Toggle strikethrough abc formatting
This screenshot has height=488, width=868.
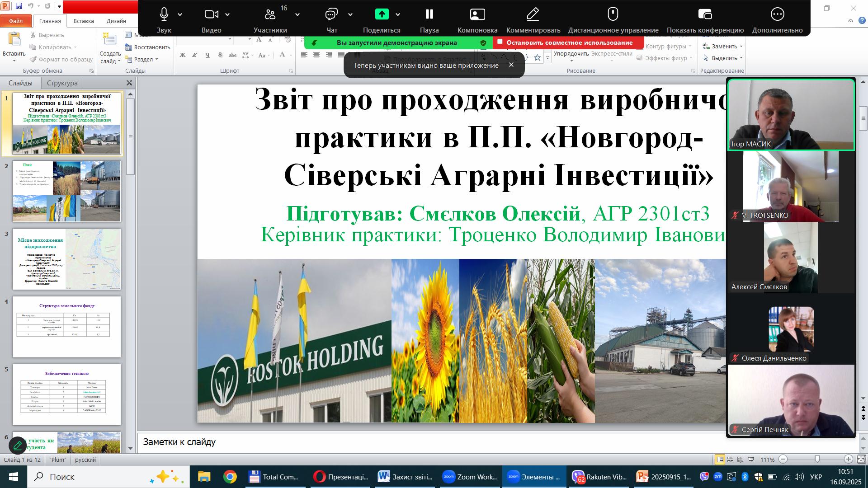coord(233,55)
